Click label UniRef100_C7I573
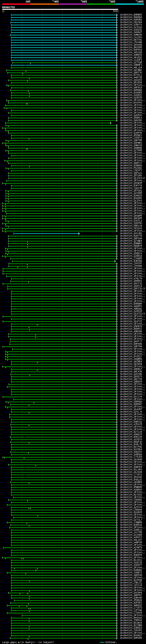146x644 pixels. 131,608
